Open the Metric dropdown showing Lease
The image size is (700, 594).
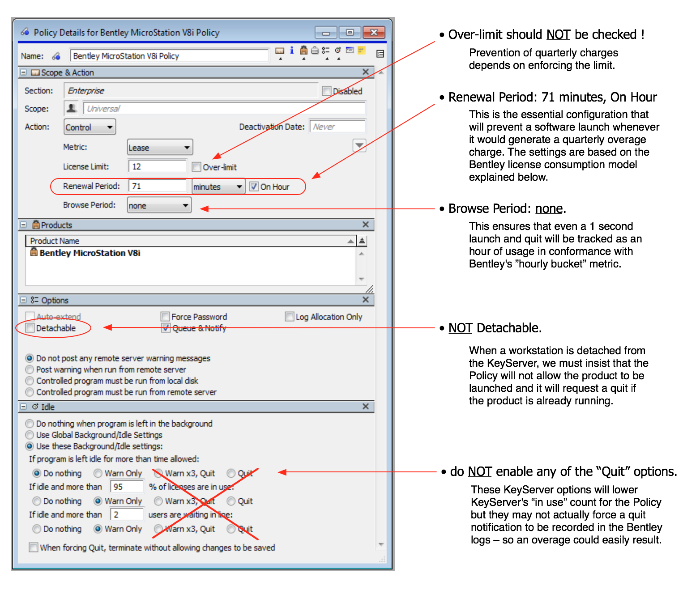[x=159, y=147]
